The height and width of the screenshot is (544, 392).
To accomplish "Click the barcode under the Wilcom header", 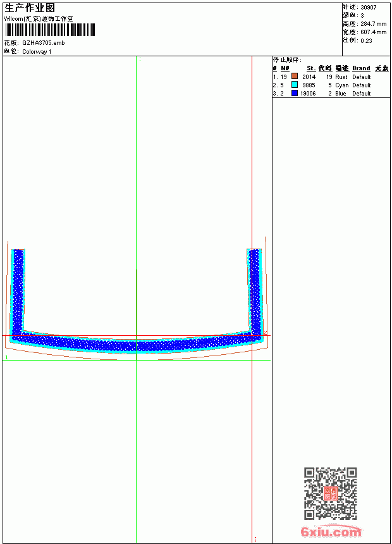I will (x=49, y=30).
